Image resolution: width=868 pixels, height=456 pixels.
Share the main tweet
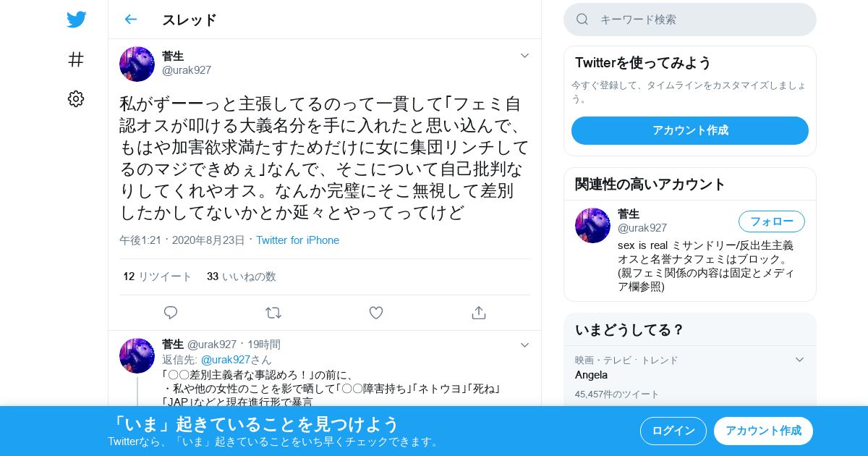click(478, 313)
